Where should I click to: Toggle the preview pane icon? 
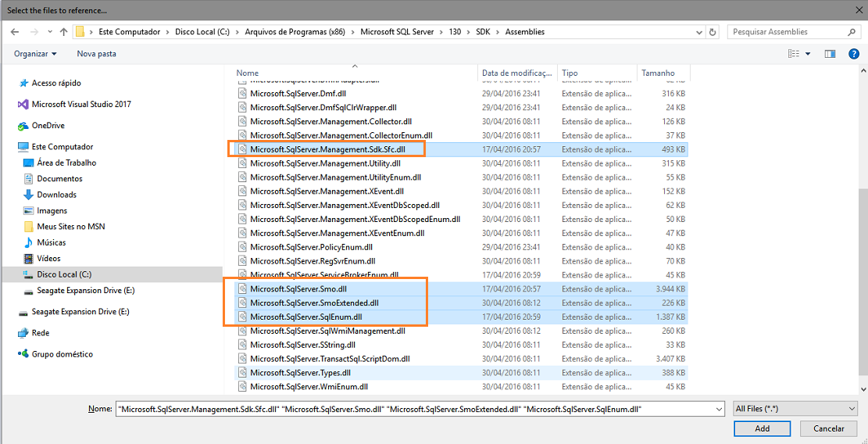[829, 54]
